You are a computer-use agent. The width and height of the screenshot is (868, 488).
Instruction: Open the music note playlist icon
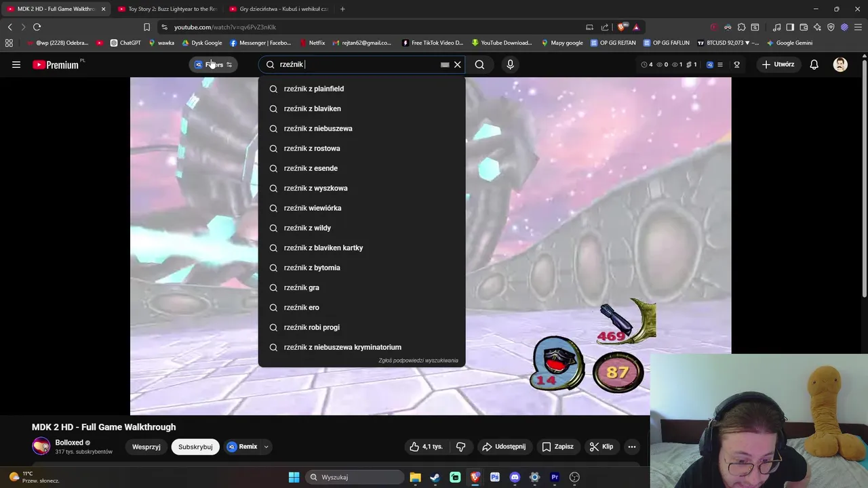pyautogui.click(x=776, y=27)
